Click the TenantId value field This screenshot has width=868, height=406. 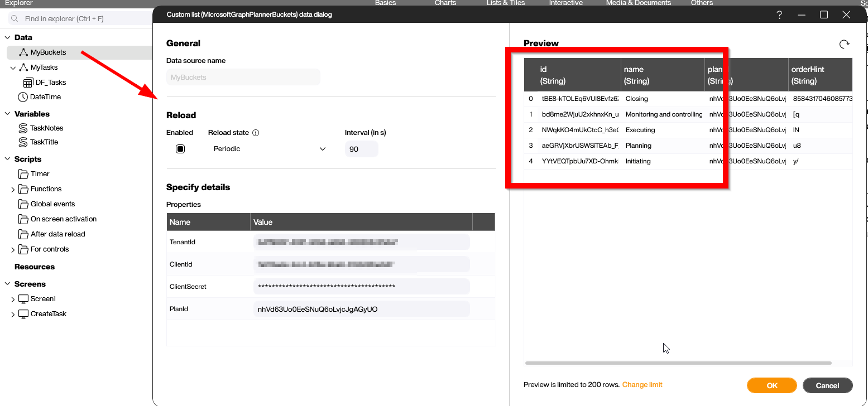coord(361,242)
